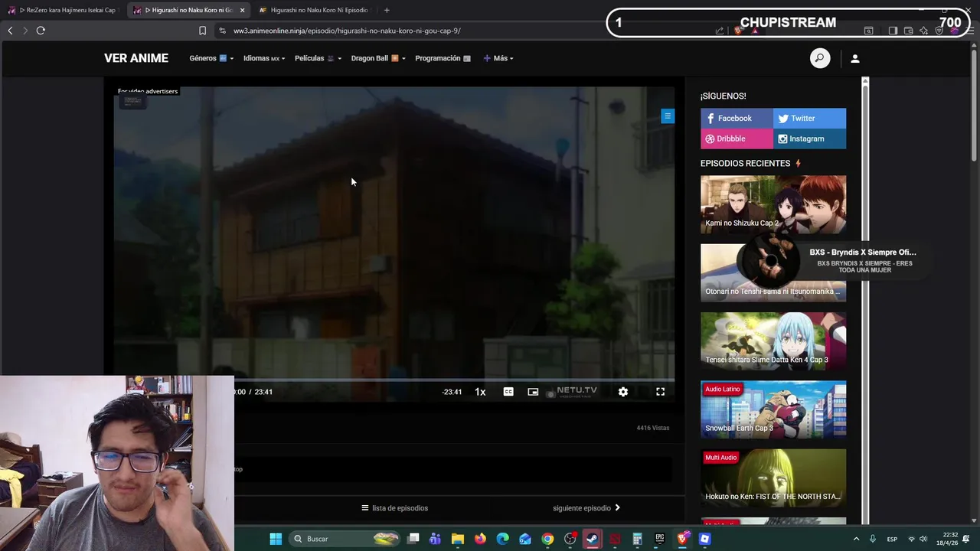Follow on Facebook button

pos(737,118)
